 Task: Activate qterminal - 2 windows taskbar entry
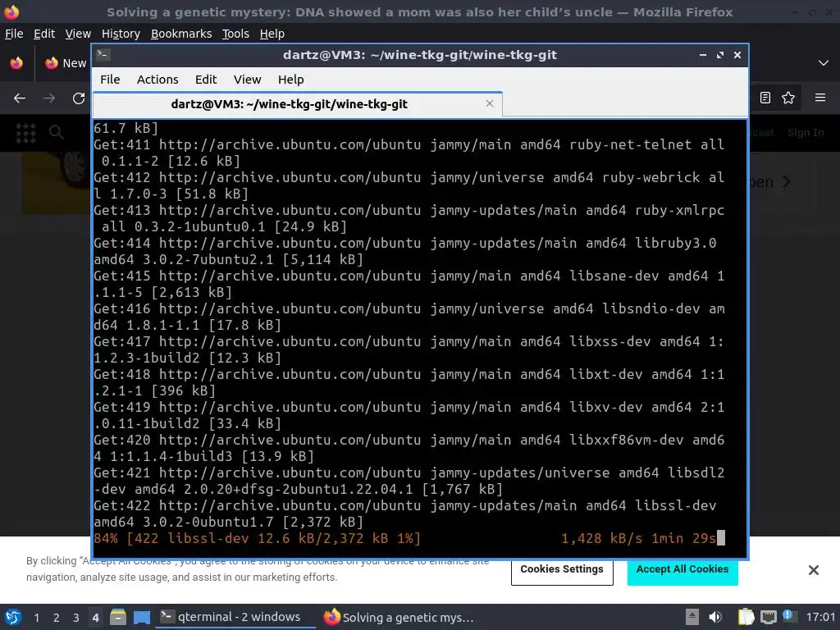pyautogui.click(x=235, y=617)
